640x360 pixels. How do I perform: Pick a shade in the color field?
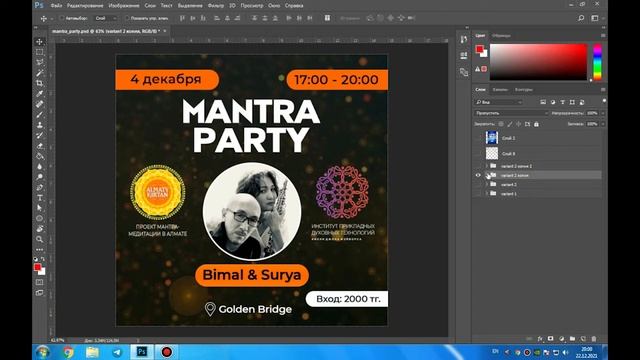[538, 62]
